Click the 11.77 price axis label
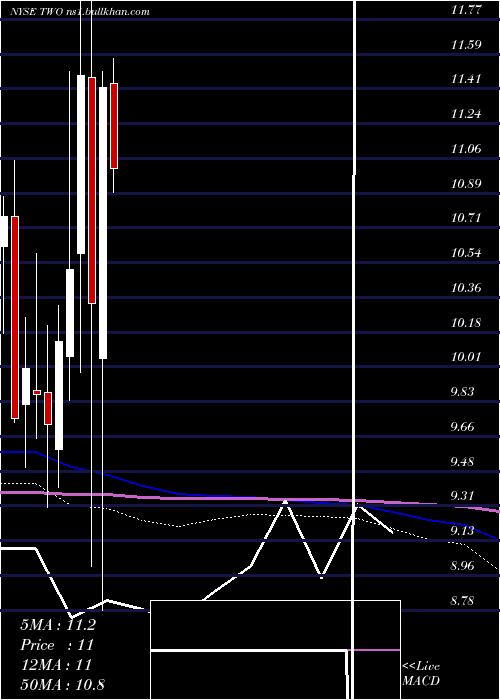Screen dimensions: 500x700 coord(467,10)
